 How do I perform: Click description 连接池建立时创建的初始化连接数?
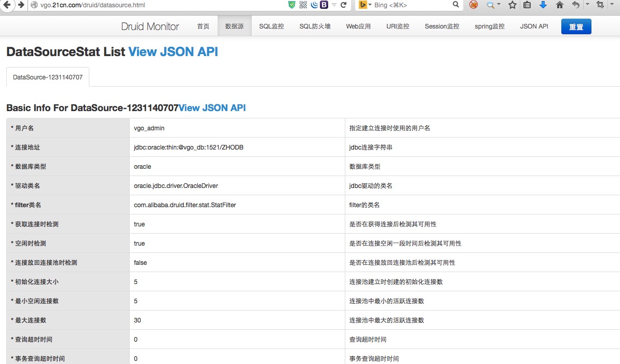pyautogui.click(x=396, y=282)
